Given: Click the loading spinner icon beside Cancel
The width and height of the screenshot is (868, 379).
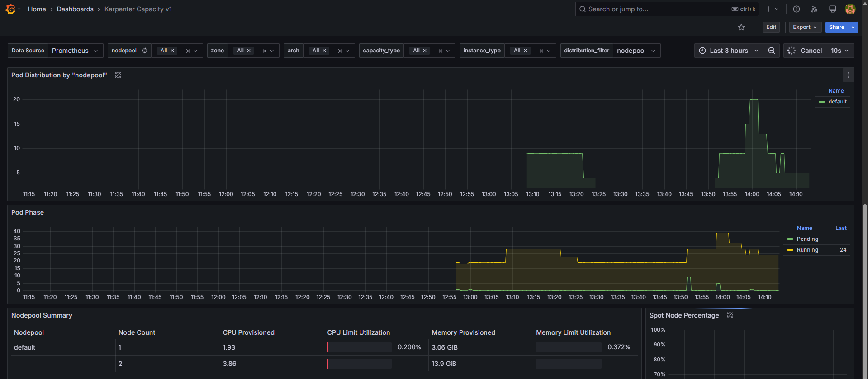Looking at the screenshot, I should (x=792, y=51).
